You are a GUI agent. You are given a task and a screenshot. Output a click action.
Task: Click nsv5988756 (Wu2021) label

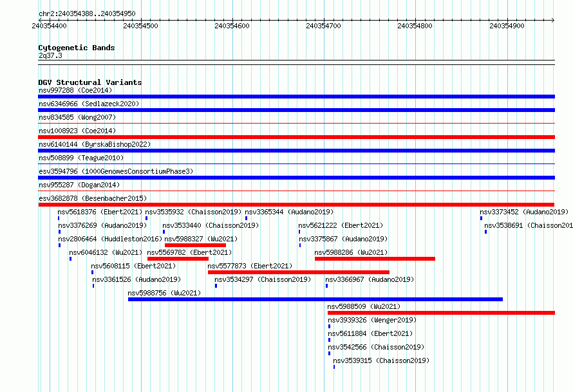pos(164,293)
